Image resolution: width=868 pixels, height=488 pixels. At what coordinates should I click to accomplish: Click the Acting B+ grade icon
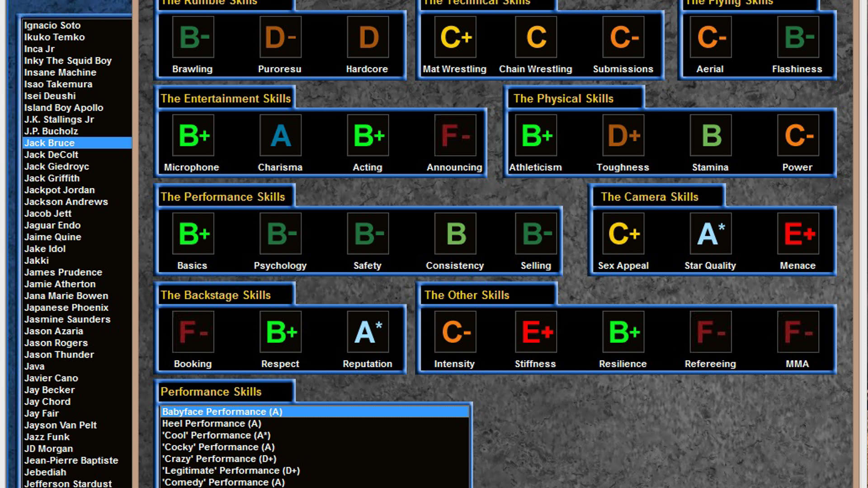pyautogui.click(x=368, y=135)
